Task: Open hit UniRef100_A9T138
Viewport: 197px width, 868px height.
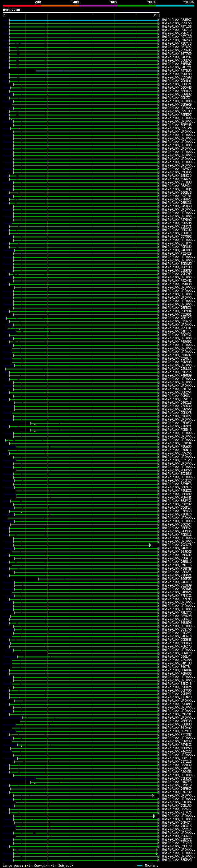Action: click(x=177, y=26)
